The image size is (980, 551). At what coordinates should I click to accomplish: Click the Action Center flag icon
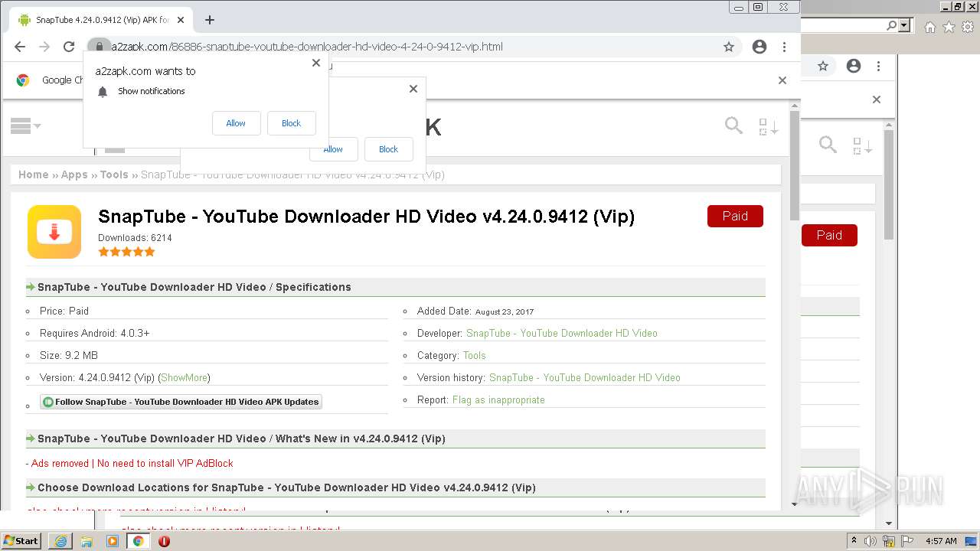coord(906,541)
